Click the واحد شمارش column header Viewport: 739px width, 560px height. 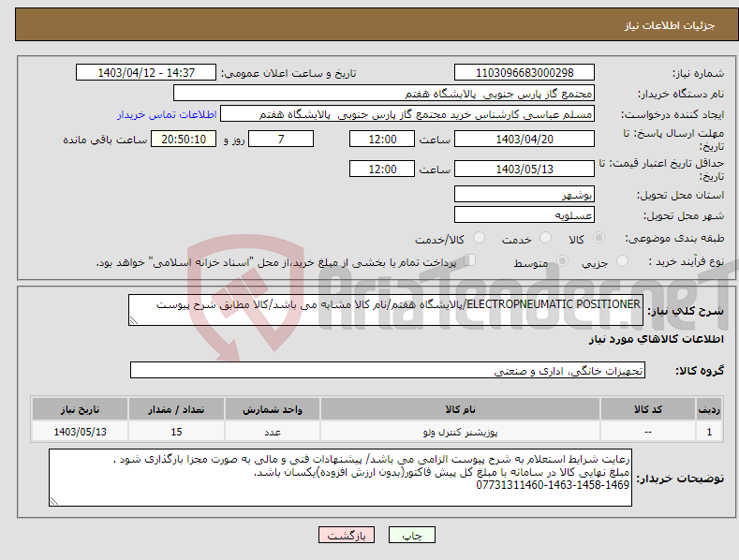pyautogui.click(x=272, y=409)
